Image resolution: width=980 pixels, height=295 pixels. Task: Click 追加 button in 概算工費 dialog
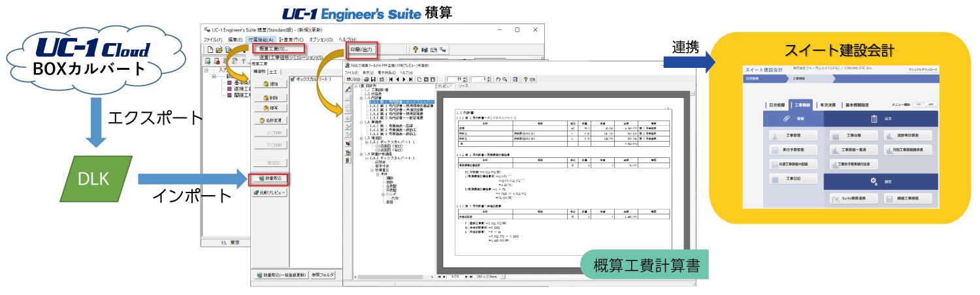(x=269, y=84)
